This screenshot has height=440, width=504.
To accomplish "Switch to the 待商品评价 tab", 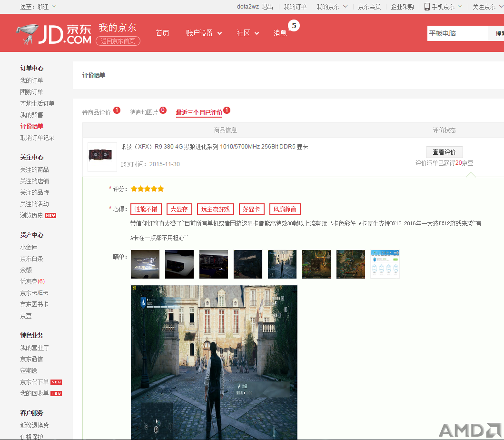I will click(x=97, y=112).
